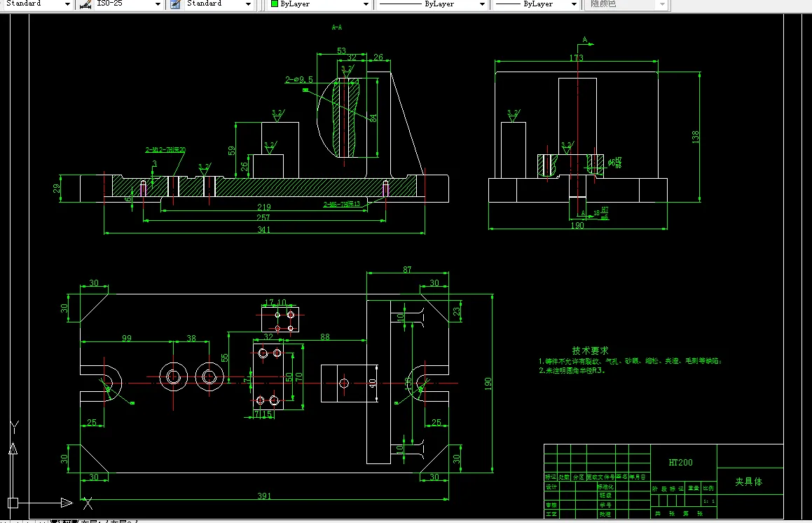
Task: Open the 随颜色 plot style dropdown
Action: [662, 4]
